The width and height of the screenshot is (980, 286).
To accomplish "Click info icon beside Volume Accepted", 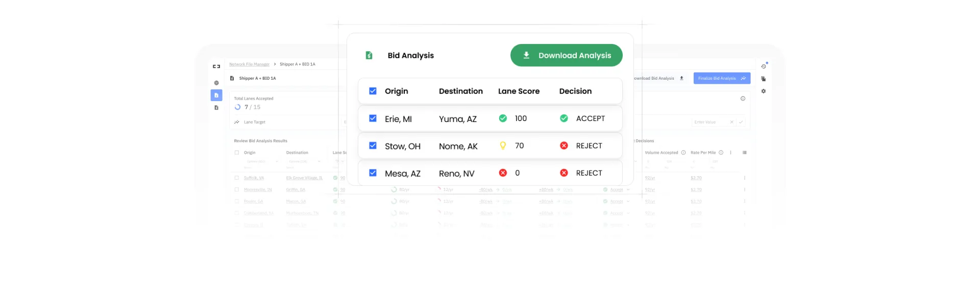I will [x=683, y=153].
